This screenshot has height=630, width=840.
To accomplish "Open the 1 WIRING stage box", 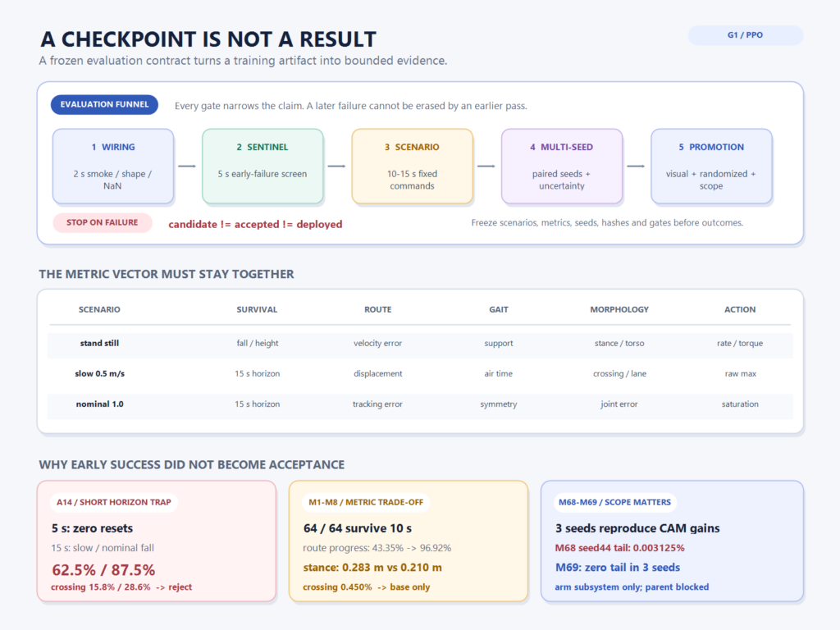I will click(113, 166).
